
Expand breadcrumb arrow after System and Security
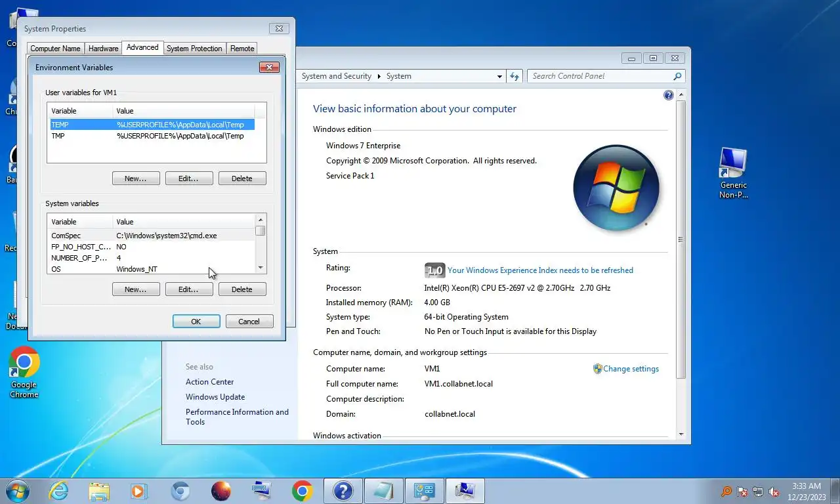pyautogui.click(x=379, y=76)
